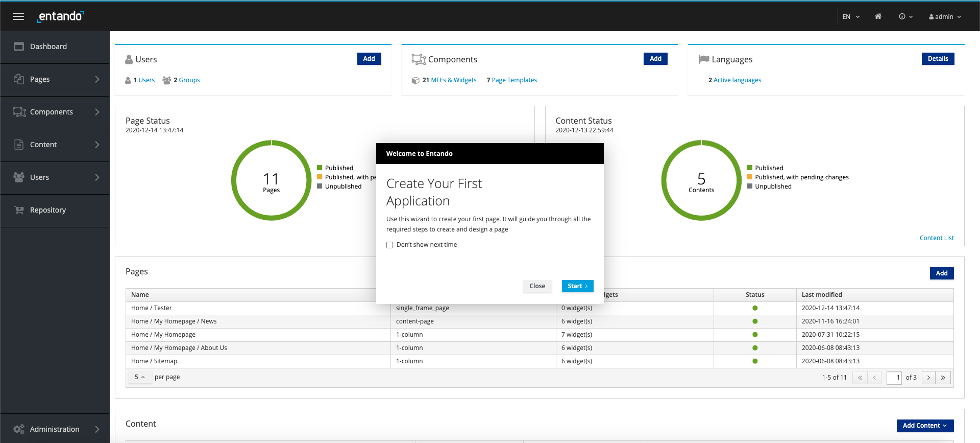Open the 5 per page dropdown
The height and width of the screenshot is (443, 980).
[x=140, y=377]
